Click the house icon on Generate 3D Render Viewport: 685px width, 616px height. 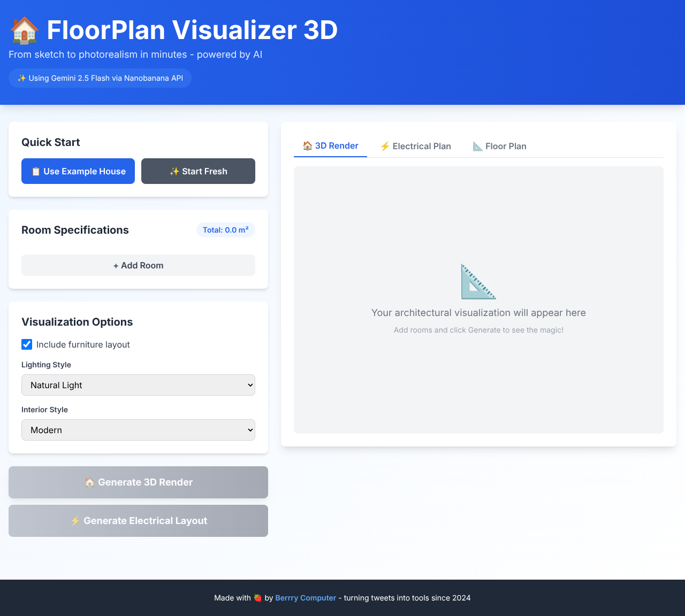pyautogui.click(x=90, y=482)
